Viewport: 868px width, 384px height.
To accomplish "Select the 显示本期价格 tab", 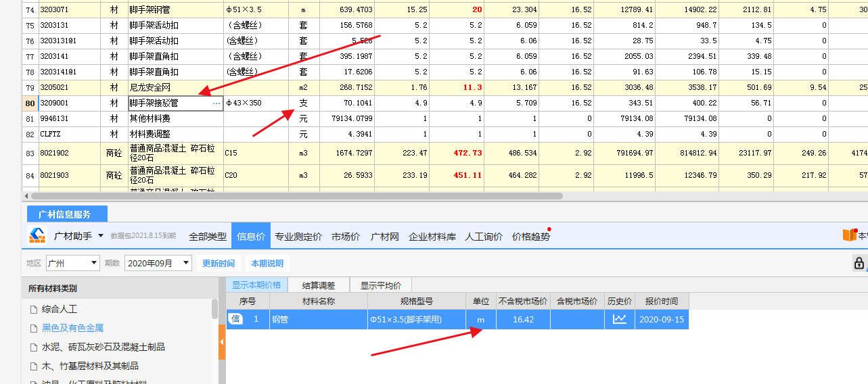I will [256, 285].
